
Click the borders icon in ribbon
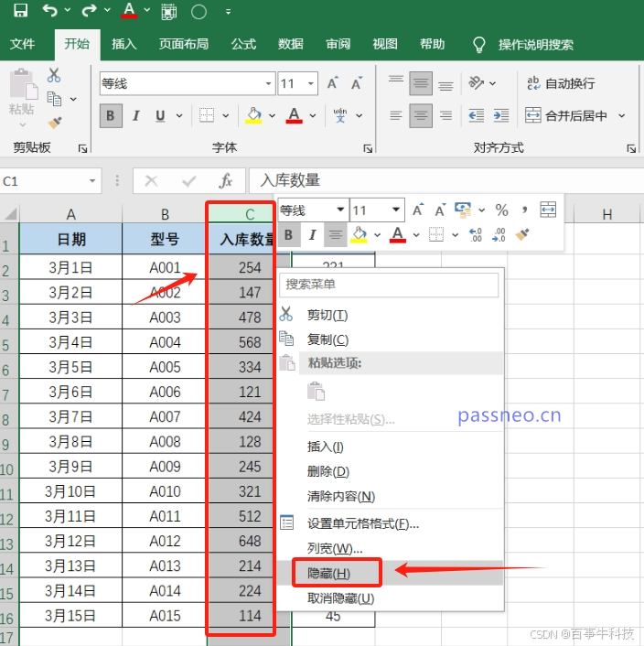point(207,115)
